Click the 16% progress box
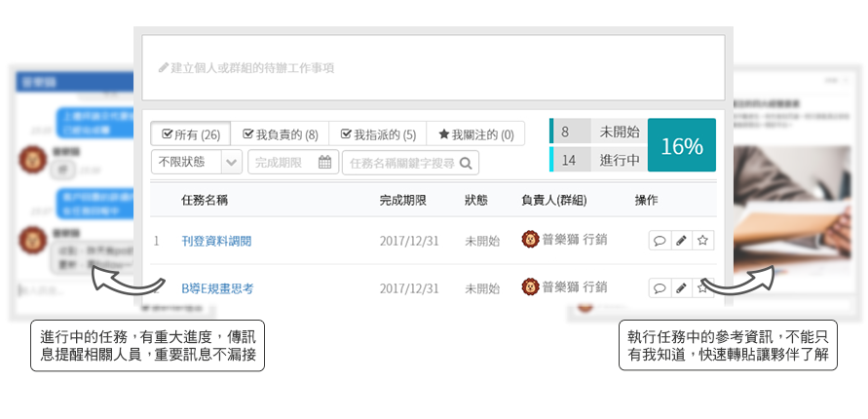Image resolution: width=868 pixels, height=419 pixels. [x=682, y=145]
